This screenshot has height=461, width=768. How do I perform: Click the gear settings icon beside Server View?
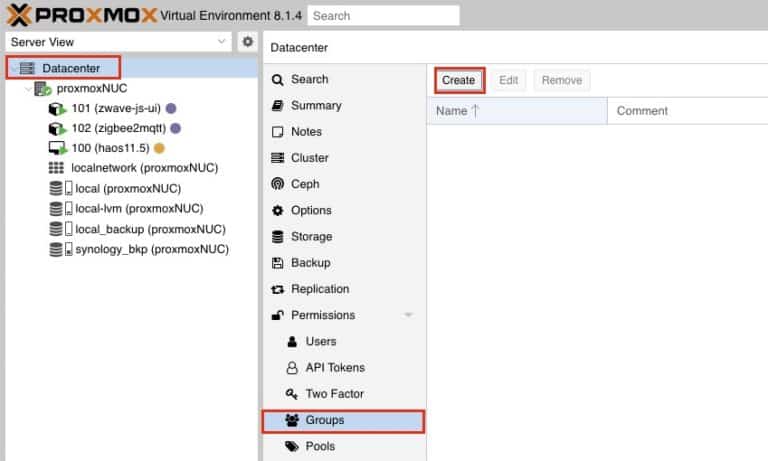[249, 42]
